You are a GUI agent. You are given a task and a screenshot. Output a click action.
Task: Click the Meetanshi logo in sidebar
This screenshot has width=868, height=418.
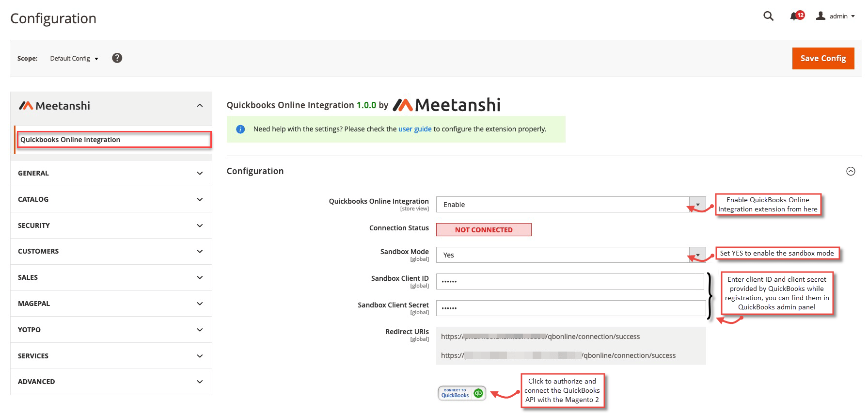pyautogui.click(x=54, y=106)
